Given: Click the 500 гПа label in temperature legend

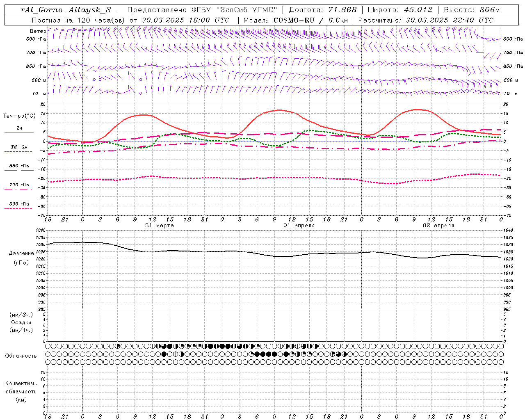Looking at the screenshot, I should 19,204.
